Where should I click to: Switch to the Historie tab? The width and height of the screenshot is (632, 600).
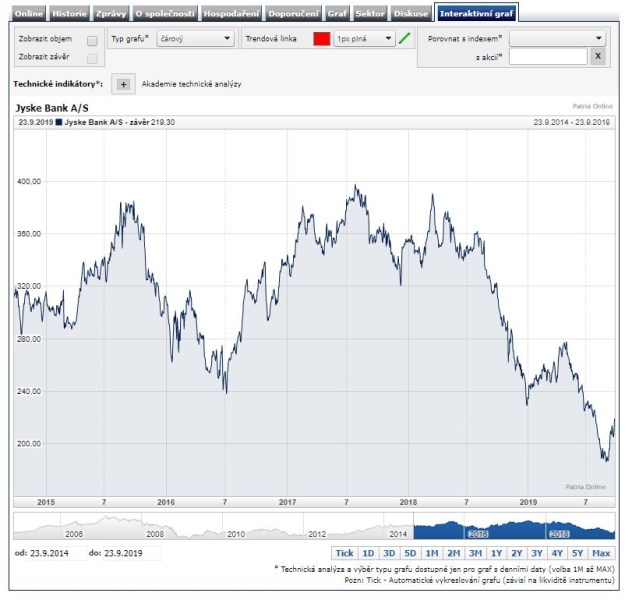[69, 14]
